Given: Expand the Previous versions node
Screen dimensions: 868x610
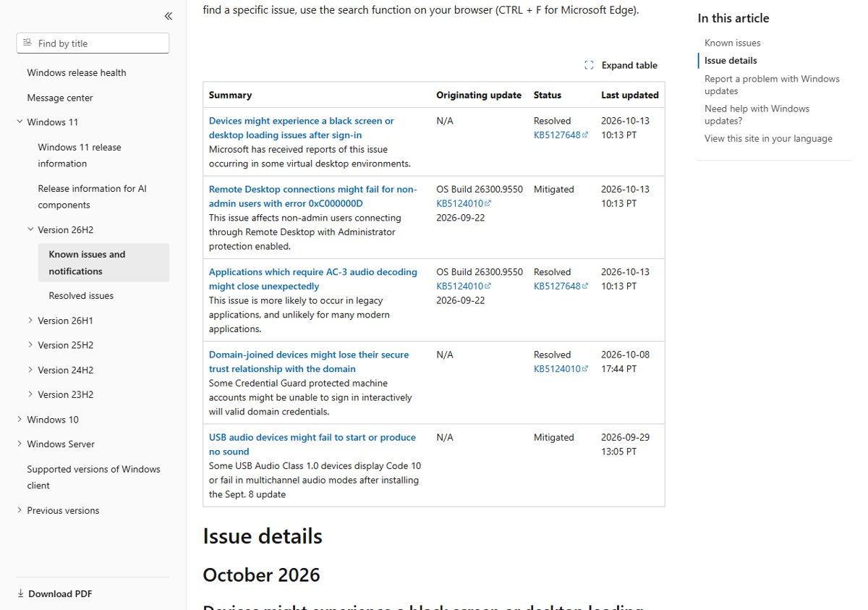Looking at the screenshot, I should [x=20, y=510].
